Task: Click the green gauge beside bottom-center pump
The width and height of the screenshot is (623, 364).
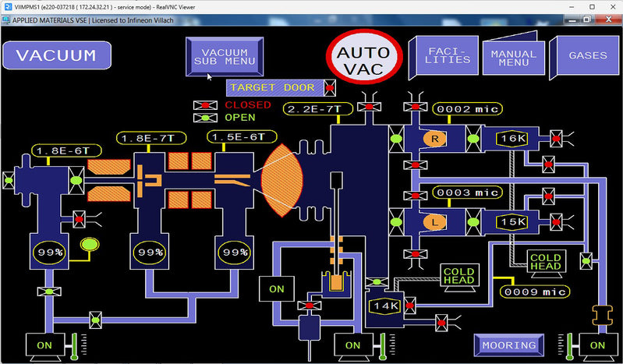Action: [x=382, y=347]
